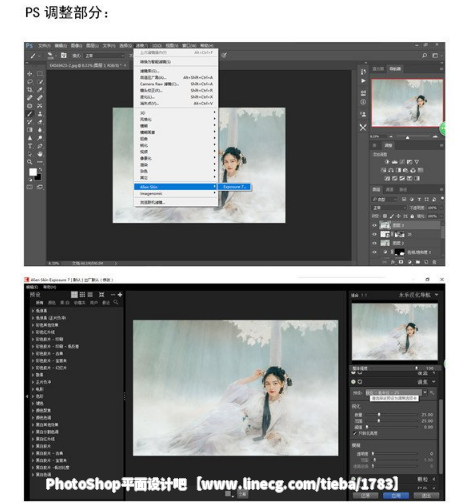Choose Camera Raw filter menu entry
The width and height of the screenshot is (454, 503).
pyautogui.click(x=176, y=84)
